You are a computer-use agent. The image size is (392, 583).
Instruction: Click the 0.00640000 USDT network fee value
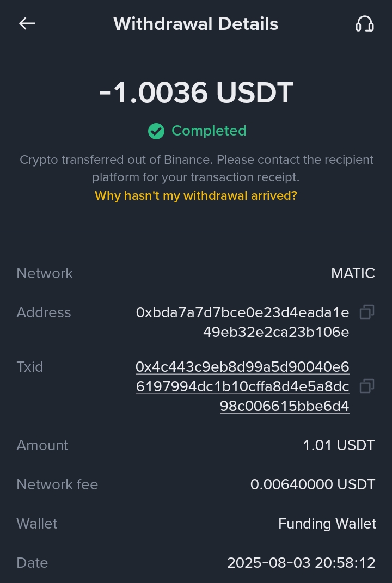click(313, 484)
